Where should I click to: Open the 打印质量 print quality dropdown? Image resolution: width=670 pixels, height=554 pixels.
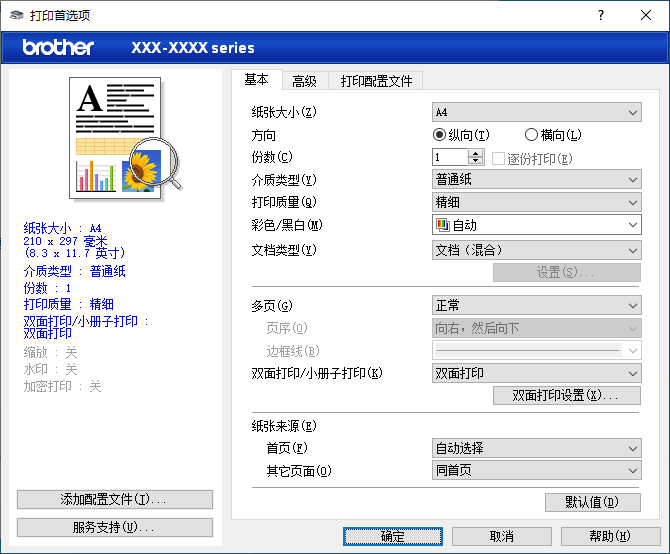pyautogui.click(x=536, y=203)
